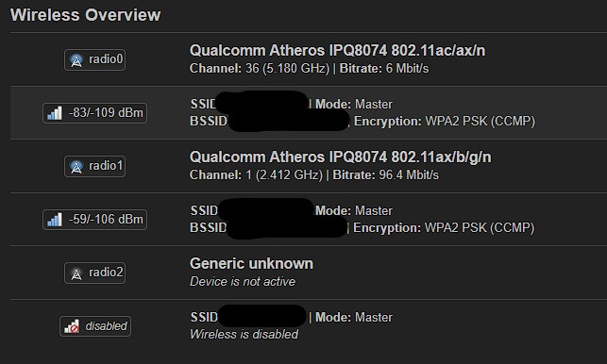Click the radio0 antenna icon
Image resolution: width=607 pixels, height=364 pixels.
point(76,60)
